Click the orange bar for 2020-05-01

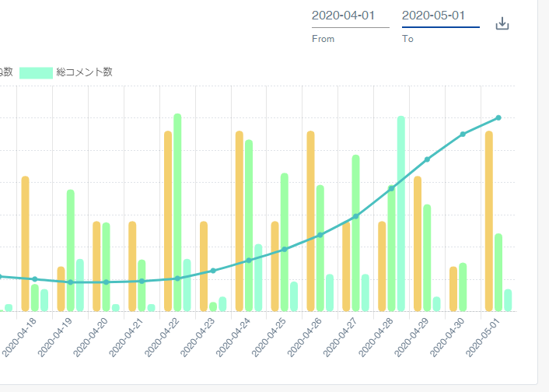point(489,220)
